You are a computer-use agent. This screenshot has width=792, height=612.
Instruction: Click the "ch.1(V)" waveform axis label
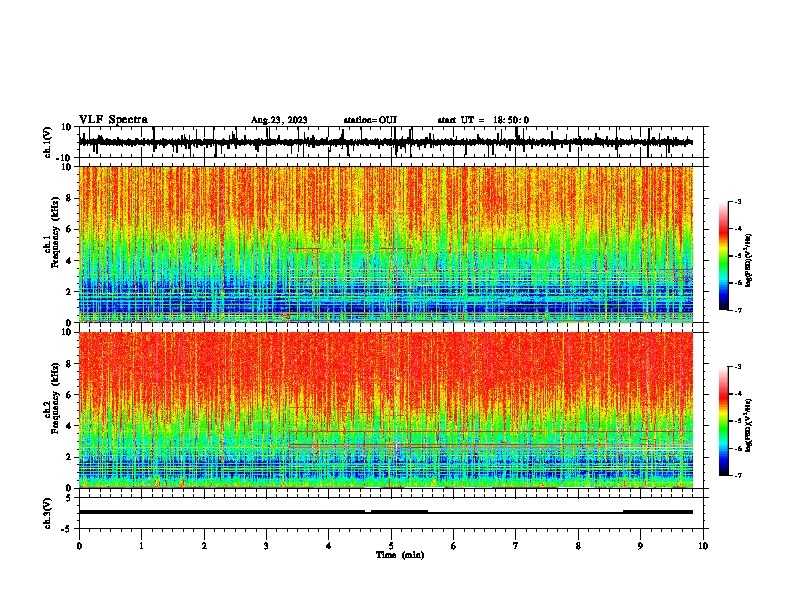(48, 142)
